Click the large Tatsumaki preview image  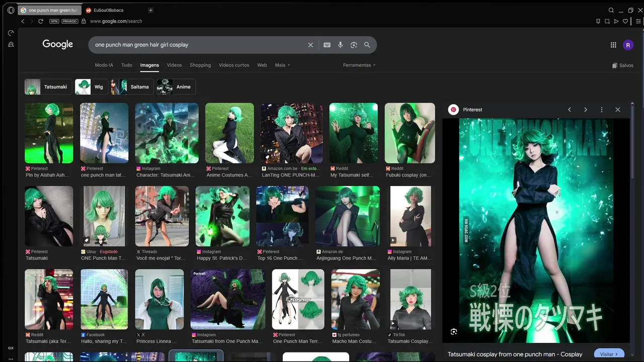tap(536, 230)
